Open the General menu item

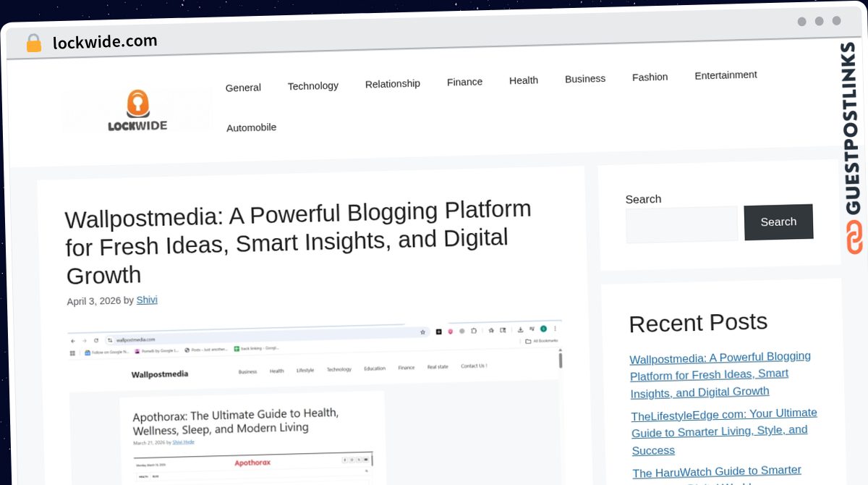243,88
